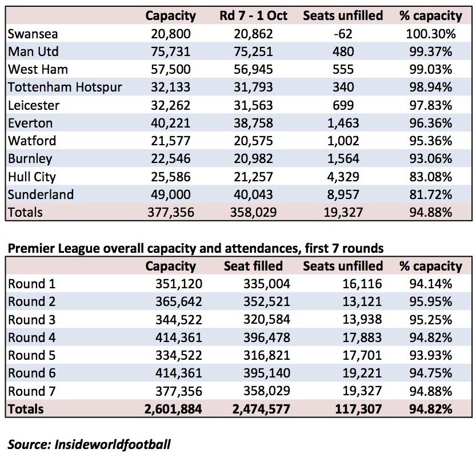
Task: Click the Swansea row label
Action: (x=33, y=34)
